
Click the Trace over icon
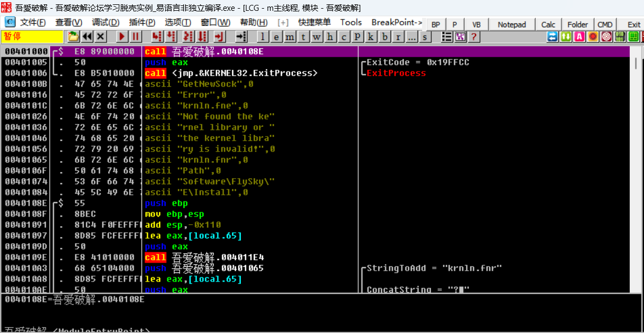click(x=202, y=37)
